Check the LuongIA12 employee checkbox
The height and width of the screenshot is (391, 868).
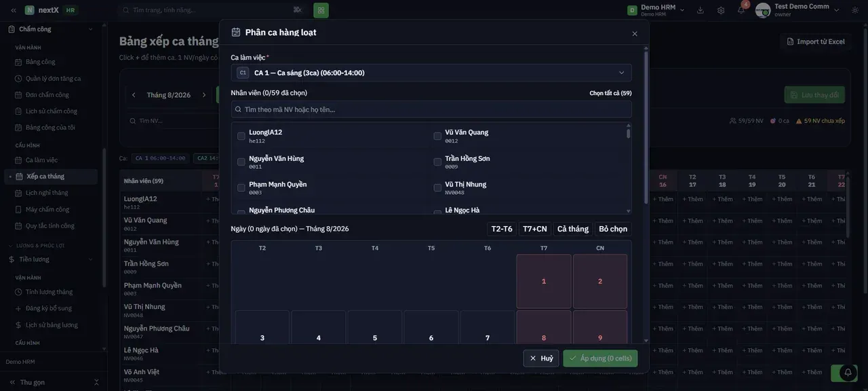(241, 136)
